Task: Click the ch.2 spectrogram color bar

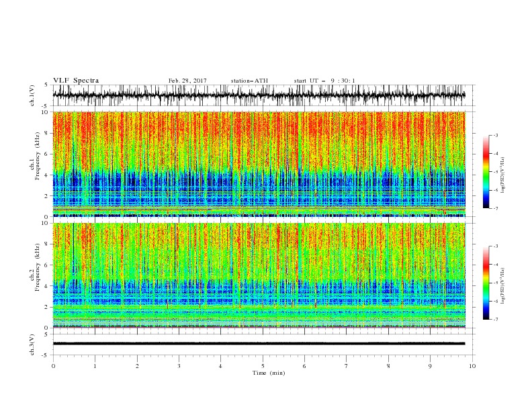Action: tap(486, 283)
